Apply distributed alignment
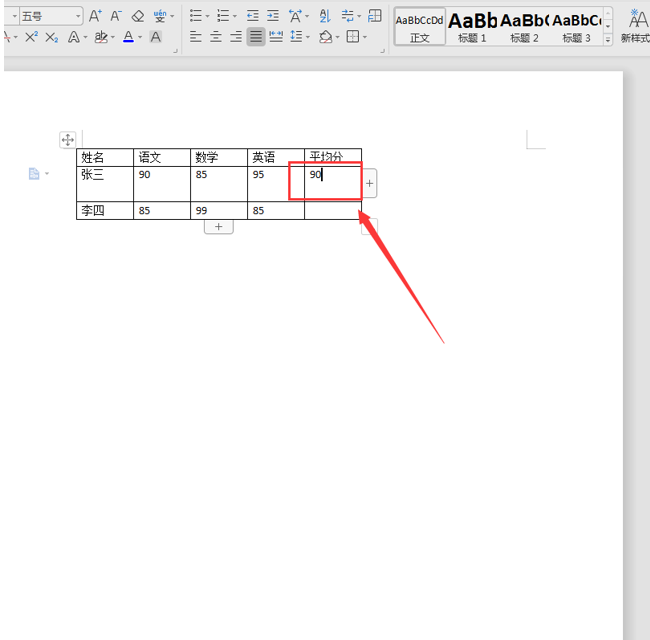Screen dimensions: 650x640 tap(276, 37)
